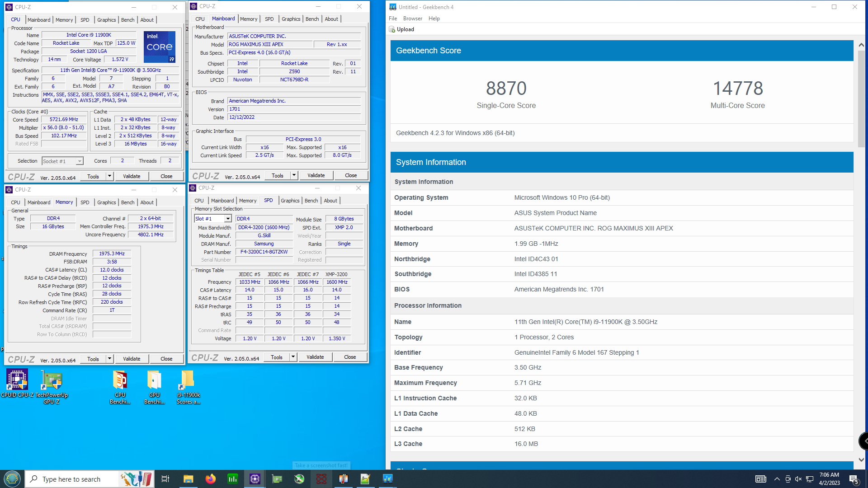Click the CPU-Z Core Voltage 1.572 V value
This screenshot has height=488, width=868.
click(x=120, y=60)
